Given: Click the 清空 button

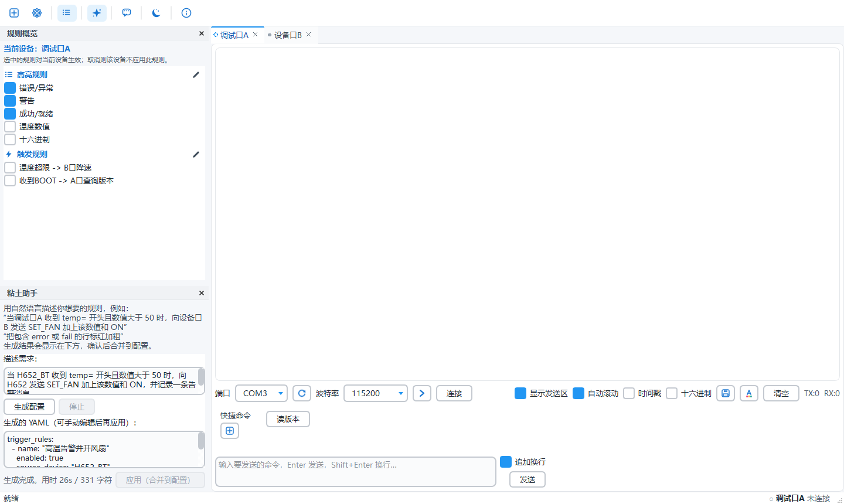Looking at the screenshot, I should [x=781, y=393].
